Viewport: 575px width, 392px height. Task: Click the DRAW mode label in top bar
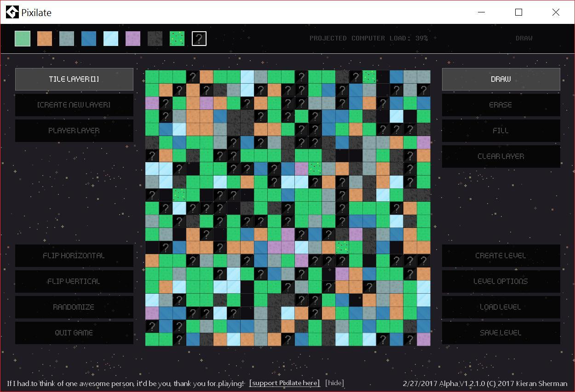(x=524, y=38)
